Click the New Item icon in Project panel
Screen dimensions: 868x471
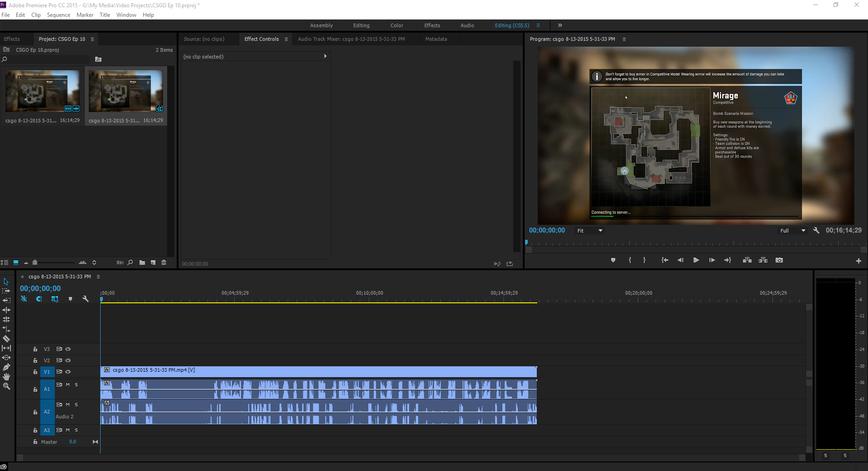153,262
